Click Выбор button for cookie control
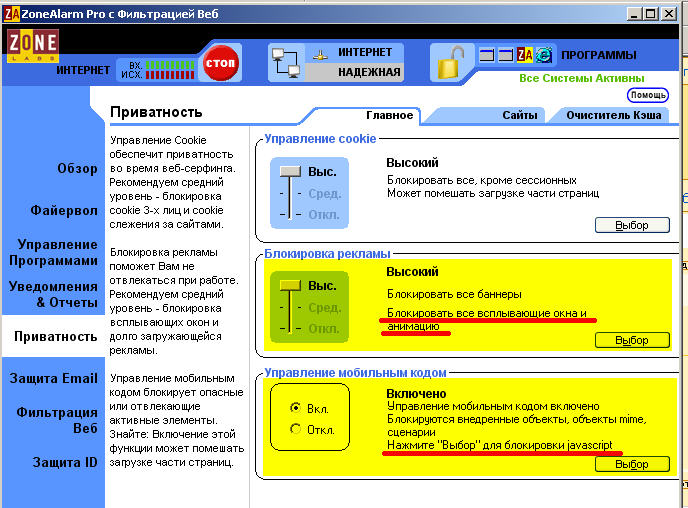This screenshot has height=508, width=688. 632,225
